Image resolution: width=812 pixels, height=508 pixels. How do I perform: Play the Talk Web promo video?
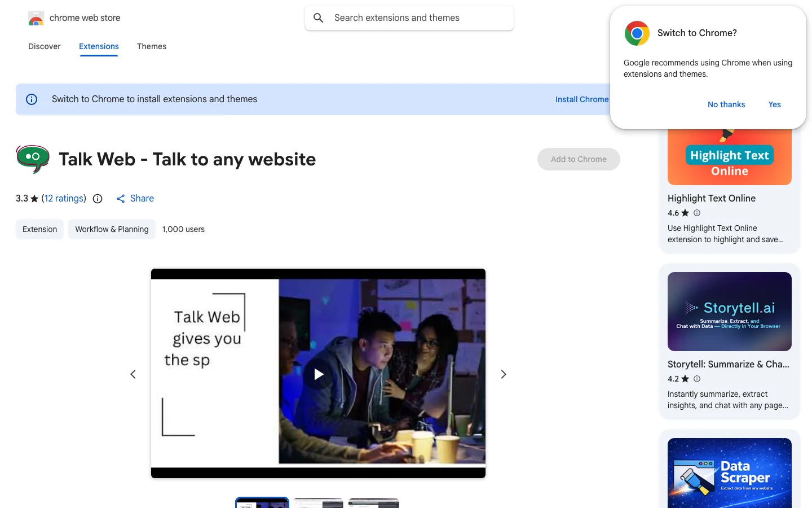point(319,374)
